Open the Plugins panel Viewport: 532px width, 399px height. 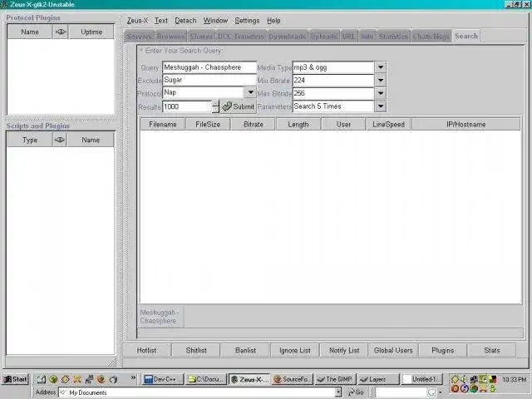pyautogui.click(x=443, y=350)
